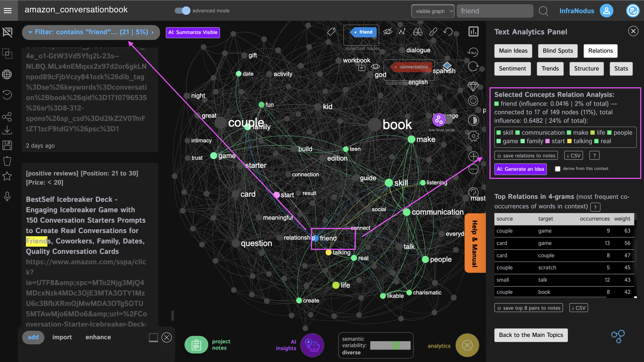Image resolution: width=644 pixels, height=362 pixels.
Task: Switch to Relations tab
Action: pos(600,51)
